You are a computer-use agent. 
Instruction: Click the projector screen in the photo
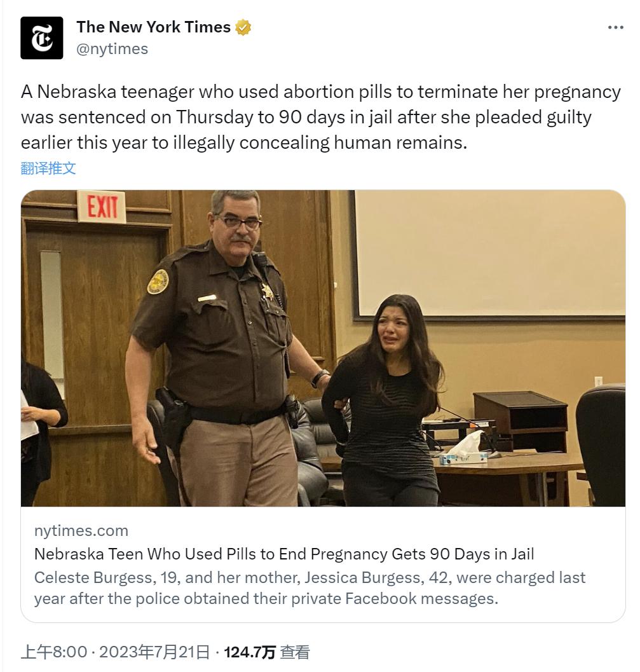pyautogui.click(x=489, y=255)
